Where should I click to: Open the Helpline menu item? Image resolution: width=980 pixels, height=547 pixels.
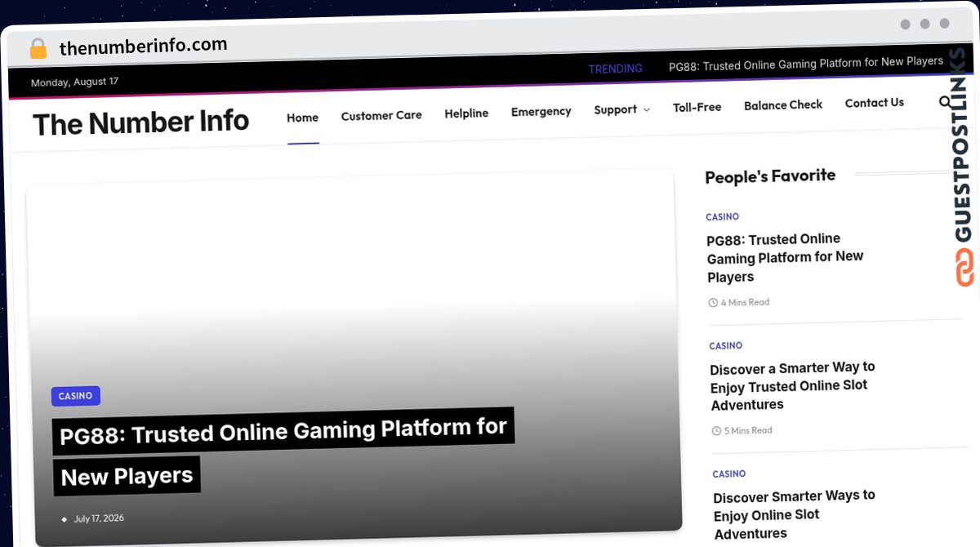coord(466,113)
